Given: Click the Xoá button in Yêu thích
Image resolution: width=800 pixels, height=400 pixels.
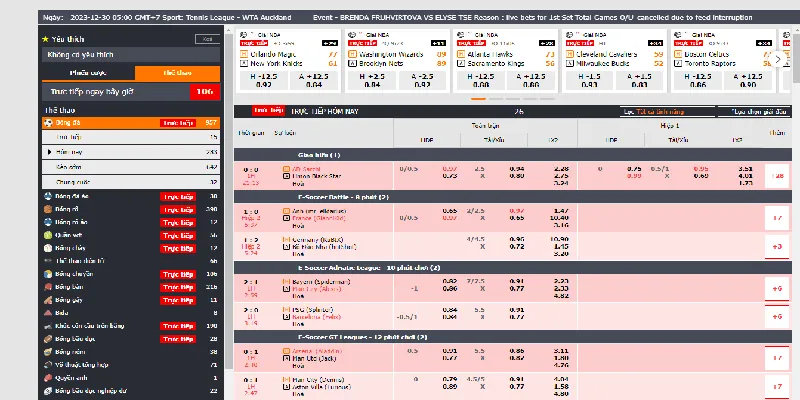Looking at the screenshot, I should click(x=207, y=39).
